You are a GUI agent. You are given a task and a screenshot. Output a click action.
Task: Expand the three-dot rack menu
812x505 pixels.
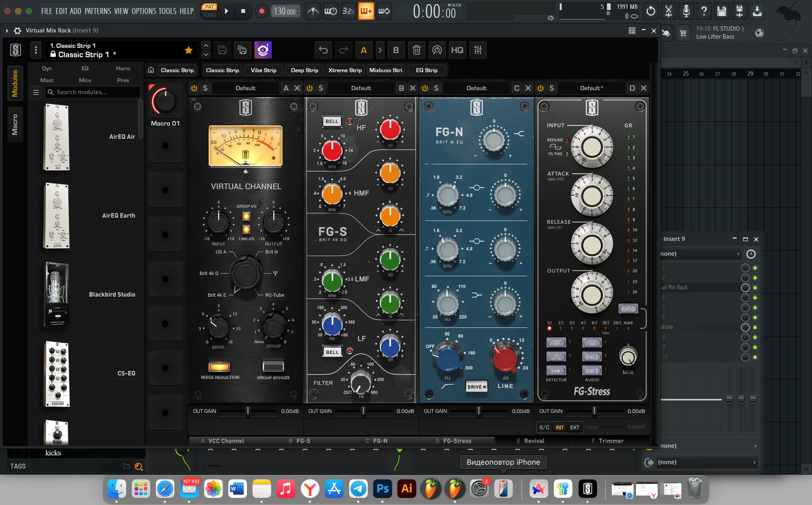(36, 50)
